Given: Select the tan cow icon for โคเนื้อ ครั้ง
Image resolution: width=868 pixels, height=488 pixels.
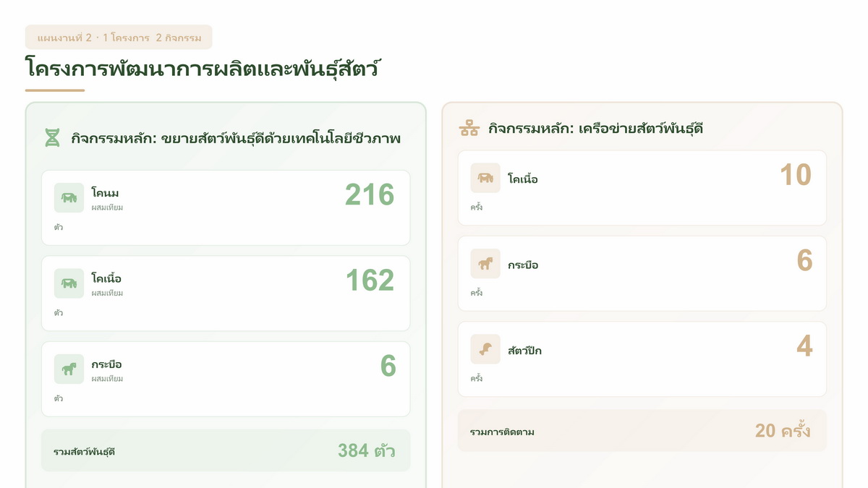Looking at the screenshot, I should pos(485,178).
